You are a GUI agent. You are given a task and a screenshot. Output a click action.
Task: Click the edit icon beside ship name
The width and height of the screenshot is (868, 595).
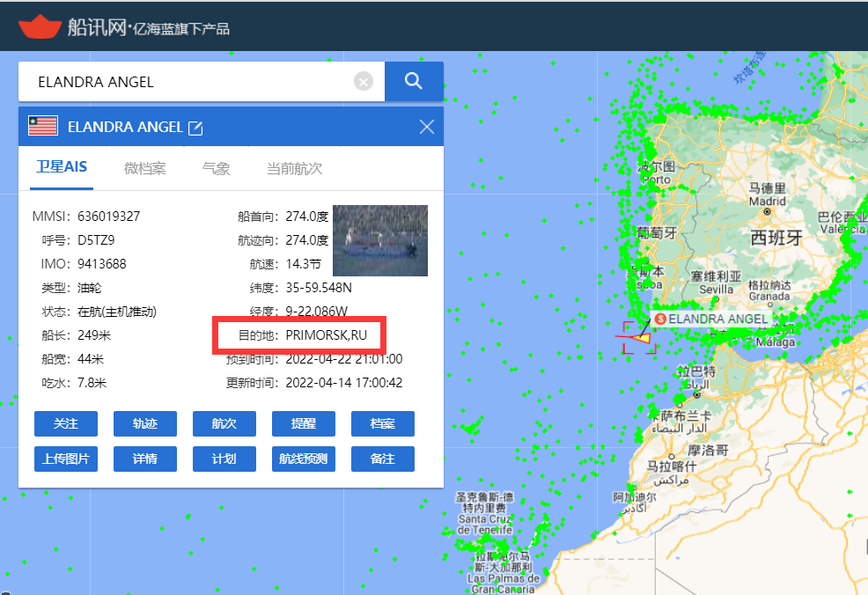195,128
